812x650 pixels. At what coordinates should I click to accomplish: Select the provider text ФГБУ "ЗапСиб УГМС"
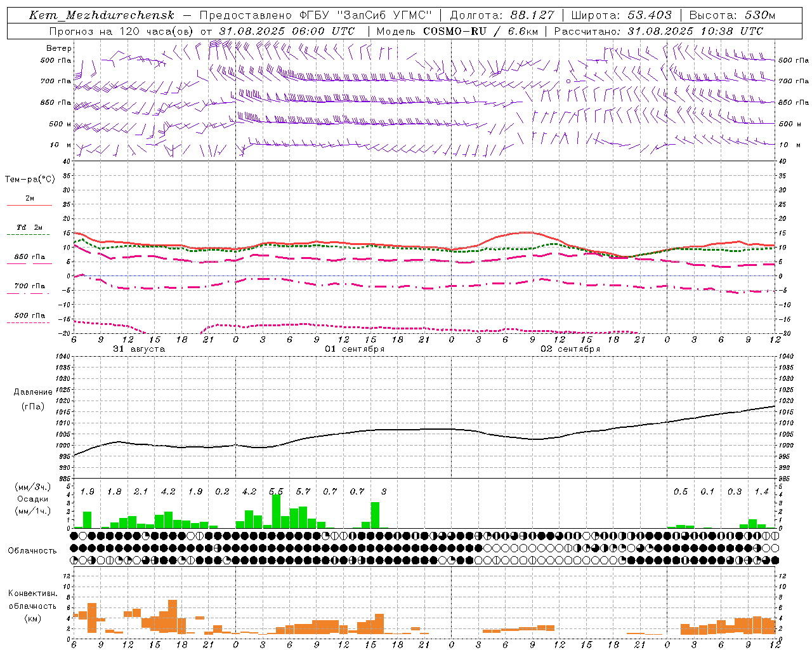365,15
